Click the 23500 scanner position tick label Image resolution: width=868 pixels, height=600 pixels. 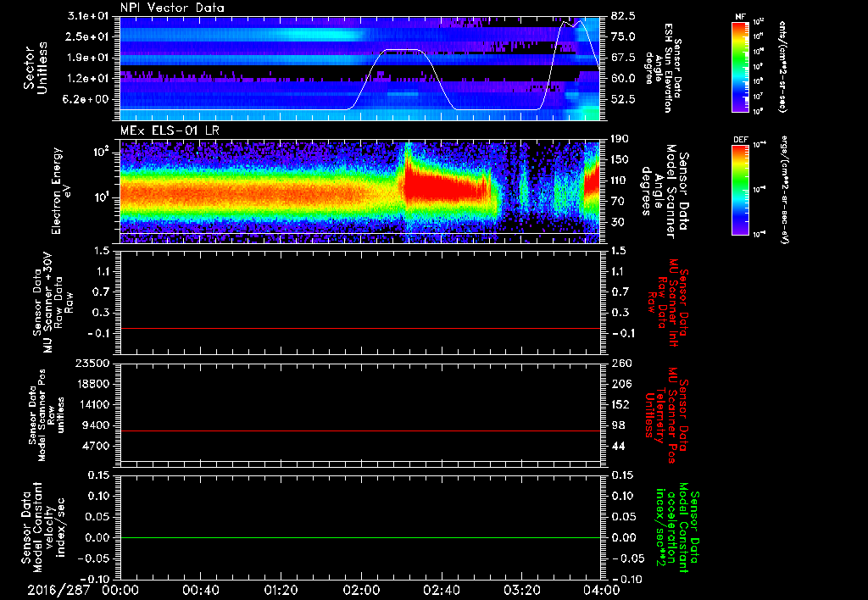(x=92, y=364)
